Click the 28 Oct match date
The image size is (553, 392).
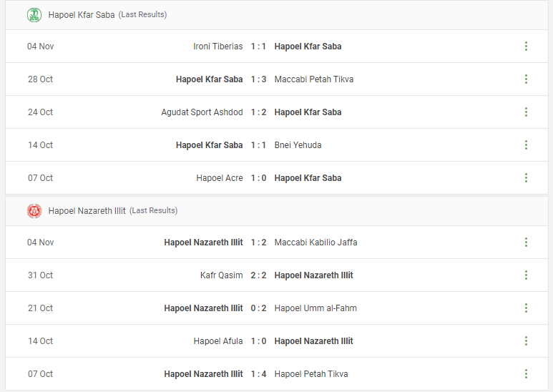coord(40,79)
